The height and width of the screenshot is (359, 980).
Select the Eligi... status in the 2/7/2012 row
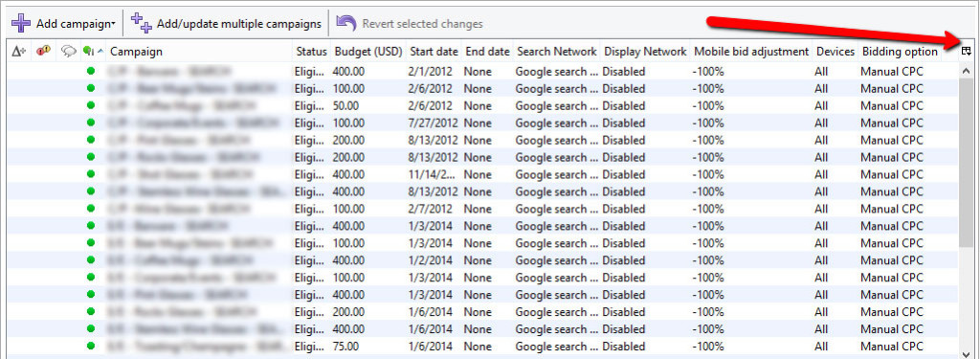[310, 209]
